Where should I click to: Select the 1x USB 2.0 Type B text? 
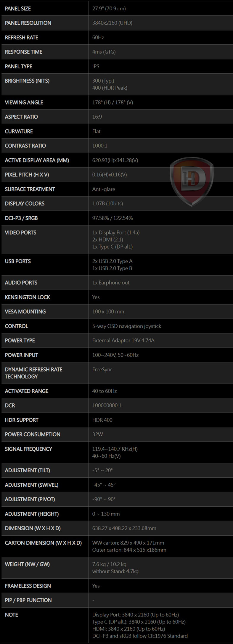click(x=112, y=268)
